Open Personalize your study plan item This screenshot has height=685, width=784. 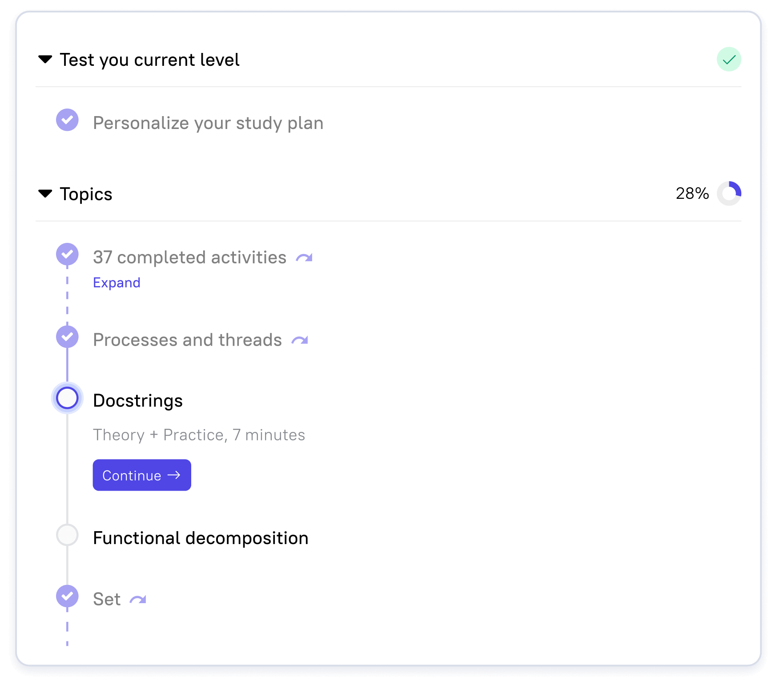208,123
